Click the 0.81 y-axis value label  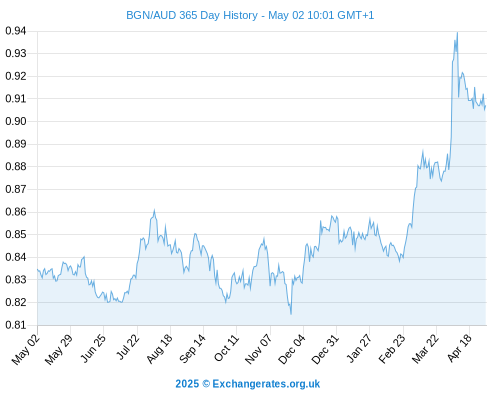point(16,325)
